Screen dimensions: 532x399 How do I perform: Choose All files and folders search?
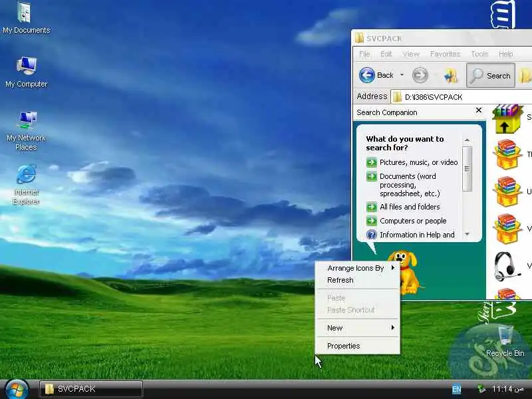(x=410, y=207)
